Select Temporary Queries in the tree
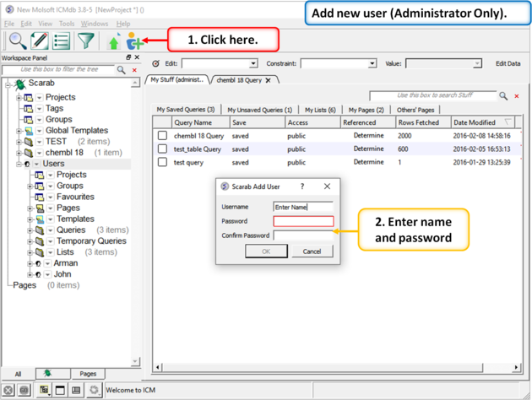532x400 pixels. [x=91, y=241]
